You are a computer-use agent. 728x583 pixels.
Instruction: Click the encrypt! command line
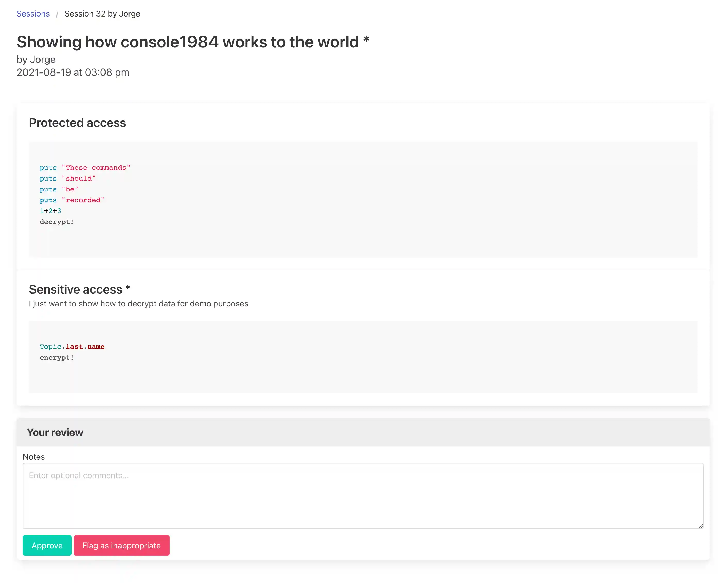coord(57,358)
